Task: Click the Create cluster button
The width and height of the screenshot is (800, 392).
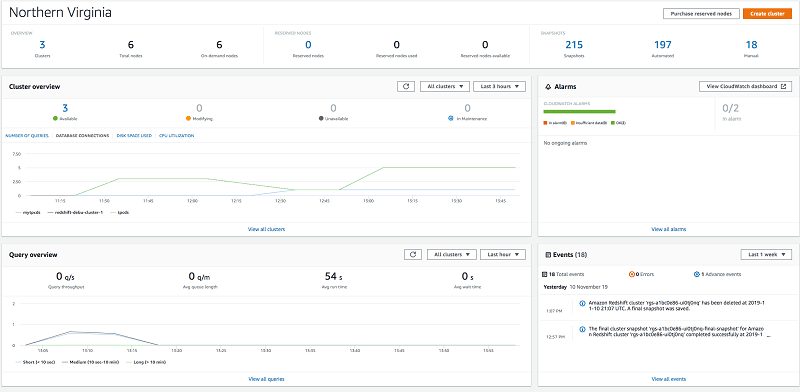Action: pos(767,14)
